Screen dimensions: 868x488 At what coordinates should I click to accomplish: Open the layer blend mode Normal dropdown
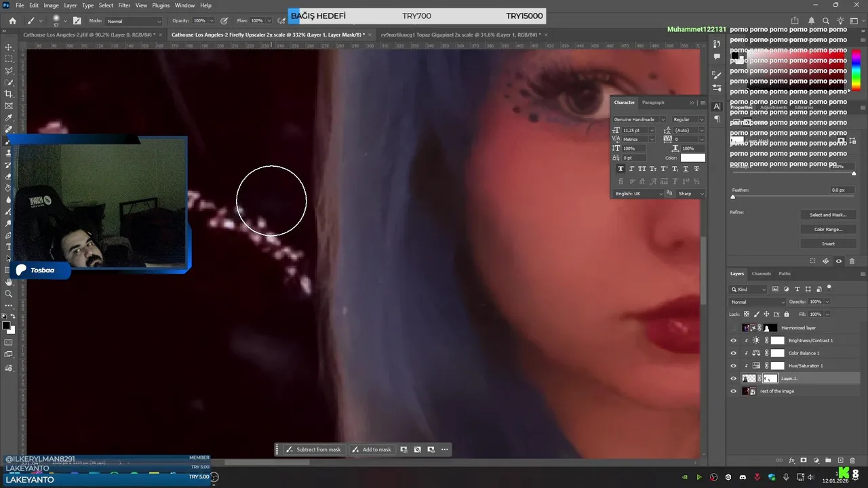point(757,302)
